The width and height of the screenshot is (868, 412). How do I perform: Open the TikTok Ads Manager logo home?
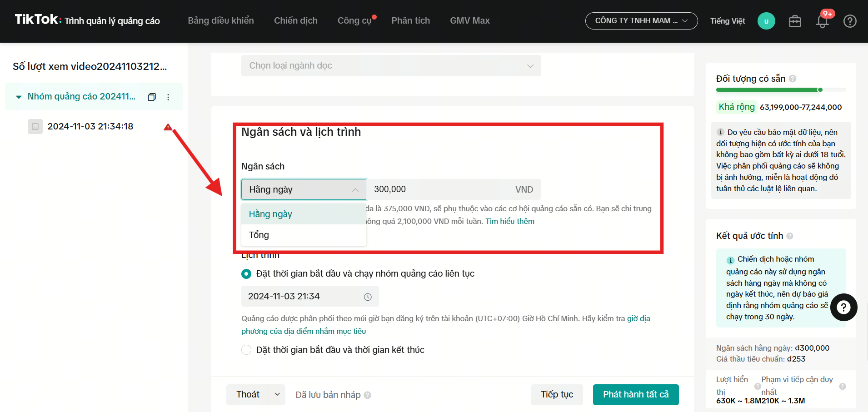87,20
